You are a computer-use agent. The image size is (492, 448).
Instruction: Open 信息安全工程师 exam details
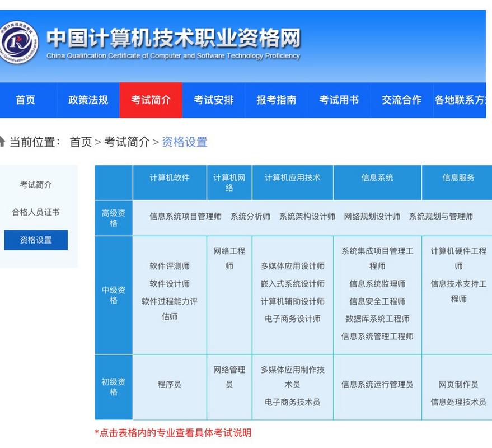click(377, 301)
